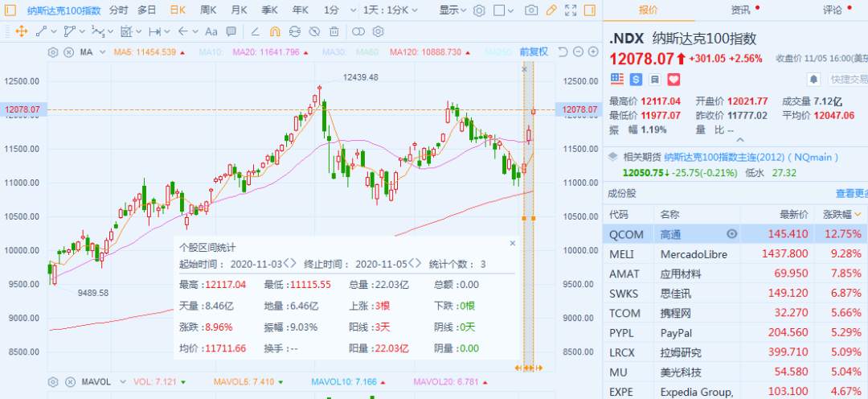Image resolution: width=868 pixels, height=399 pixels.
Task: Select the Aa text annotation tool
Action: [211, 31]
